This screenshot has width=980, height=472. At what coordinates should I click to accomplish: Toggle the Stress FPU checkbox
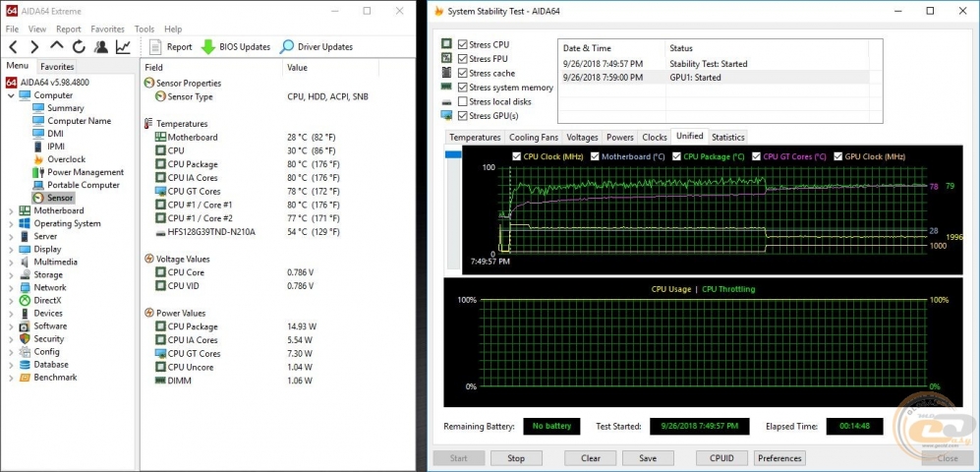point(463,59)
